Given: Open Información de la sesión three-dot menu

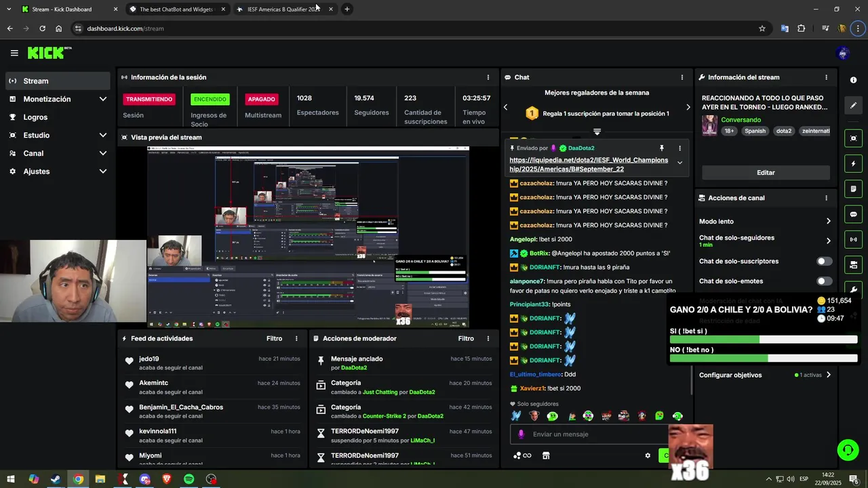Looking at the screenshot, I should coord(488,77).
